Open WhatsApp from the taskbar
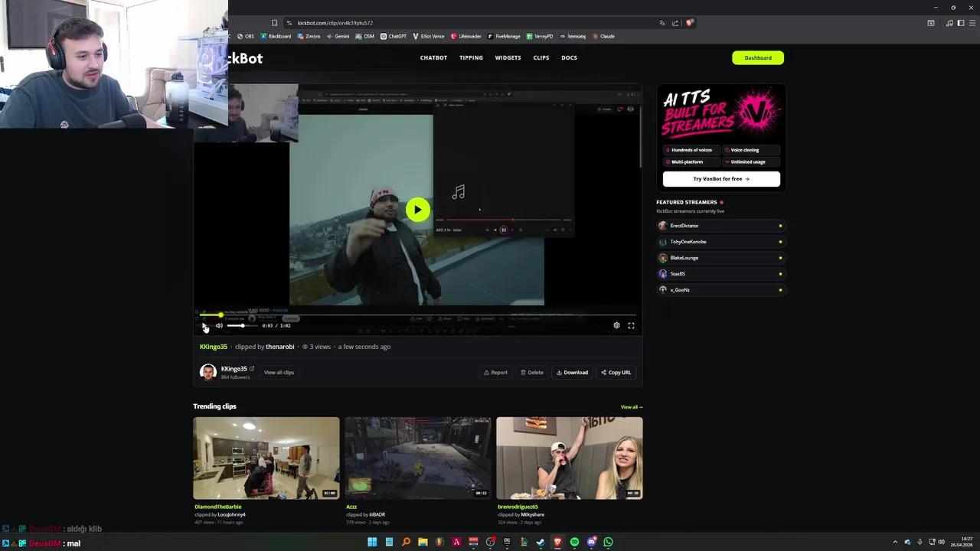980x551 pixels. point(608,542)
